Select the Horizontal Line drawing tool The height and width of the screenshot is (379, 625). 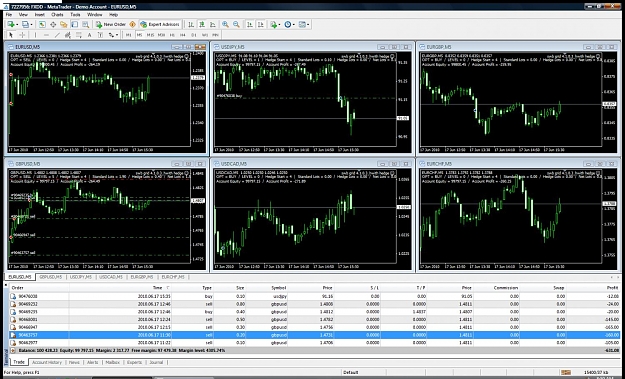46,35
